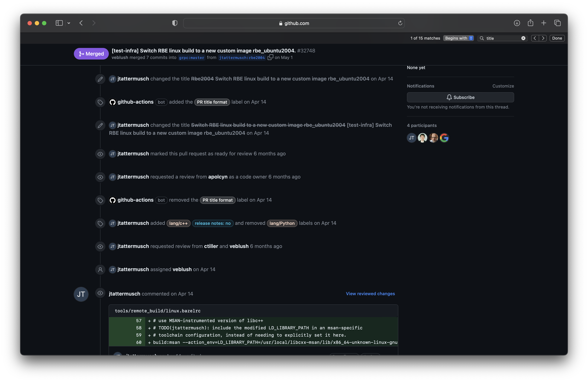Reload the github.com page

click(400, 23)
